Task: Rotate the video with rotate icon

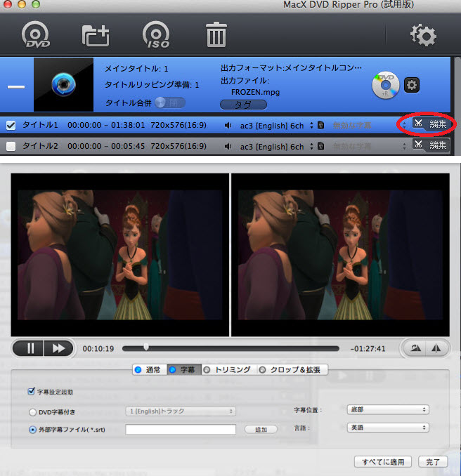Action: click(x=415, y=348)
